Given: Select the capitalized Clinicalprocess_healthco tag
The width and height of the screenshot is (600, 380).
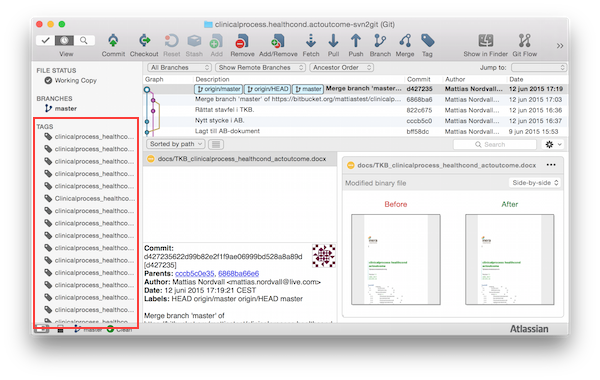Looking at the screenshot, I should click(89, 198).
